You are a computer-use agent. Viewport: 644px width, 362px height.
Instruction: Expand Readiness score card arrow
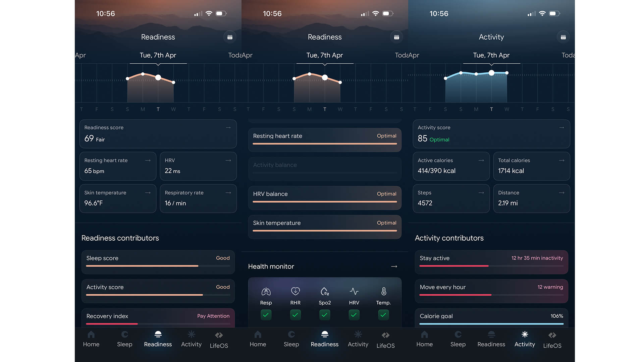click(228, 128)
